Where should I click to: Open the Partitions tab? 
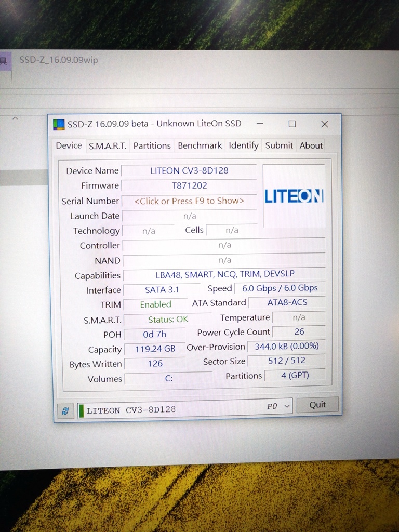pyautogui.click(x=152, y=145)
